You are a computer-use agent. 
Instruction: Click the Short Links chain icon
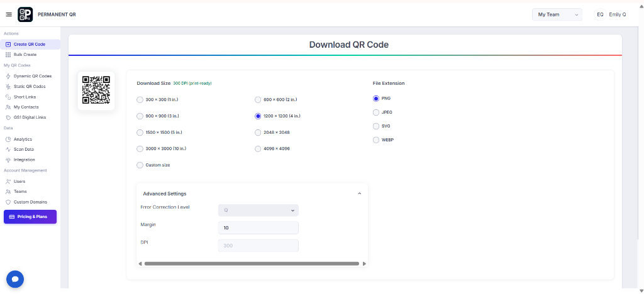[x=8, y=97]
